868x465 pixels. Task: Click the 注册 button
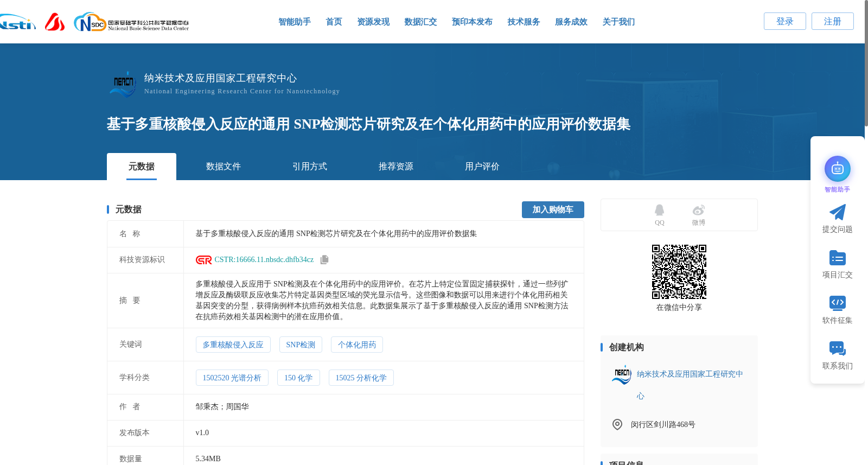(x=833, y=21)
